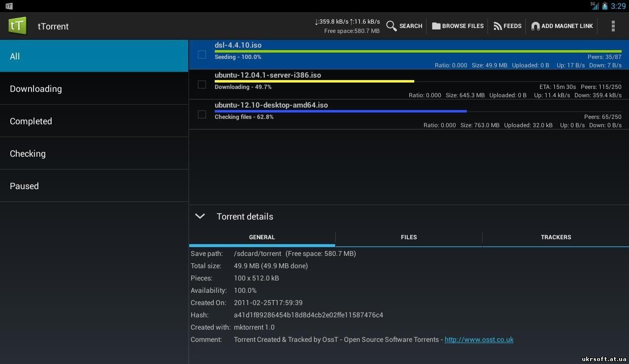The width and height of the screenshot is (629, 364).
Task: Open the RSS Feeds action
Action: (x=508, y=26)
